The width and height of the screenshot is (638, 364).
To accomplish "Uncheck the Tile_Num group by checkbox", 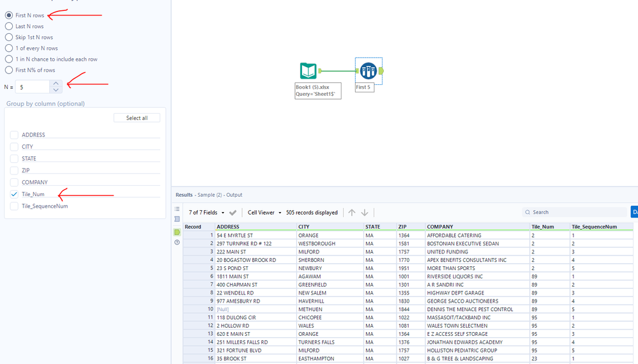I will click(14, 194).
